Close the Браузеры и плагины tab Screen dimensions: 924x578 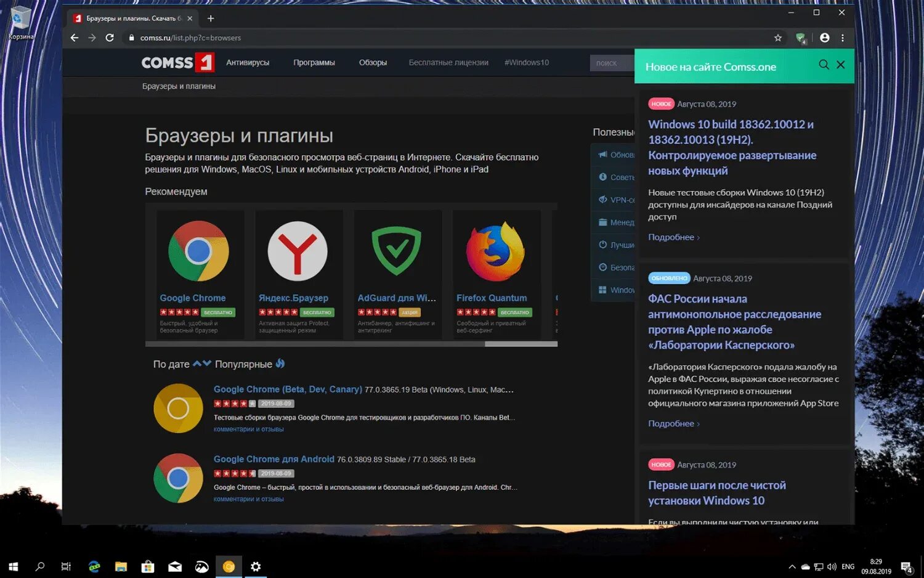coord(190,18)
